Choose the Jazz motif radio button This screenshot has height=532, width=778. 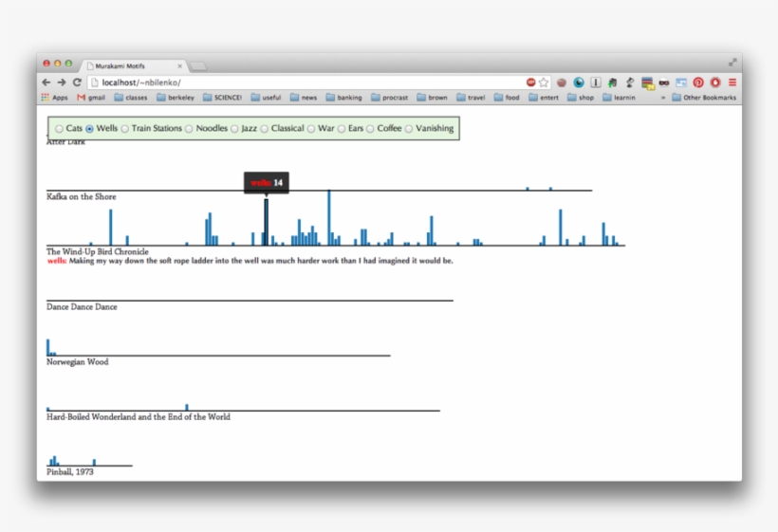point(234,129)
